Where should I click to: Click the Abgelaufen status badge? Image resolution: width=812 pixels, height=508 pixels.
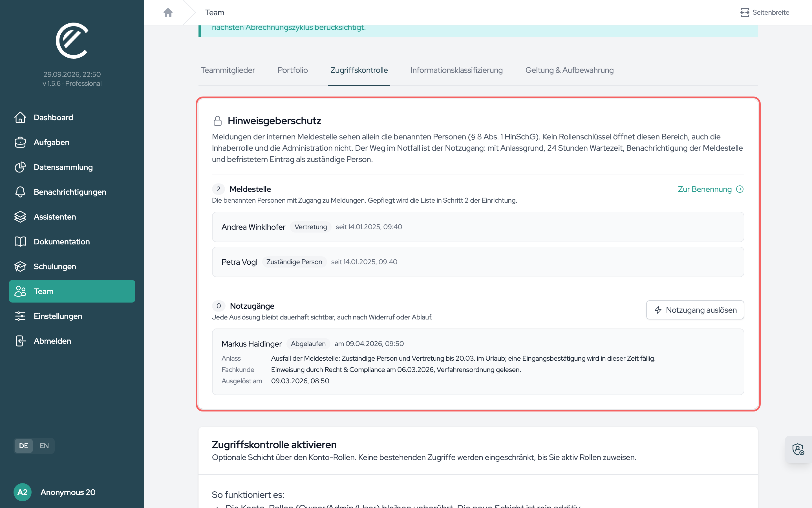308,344
